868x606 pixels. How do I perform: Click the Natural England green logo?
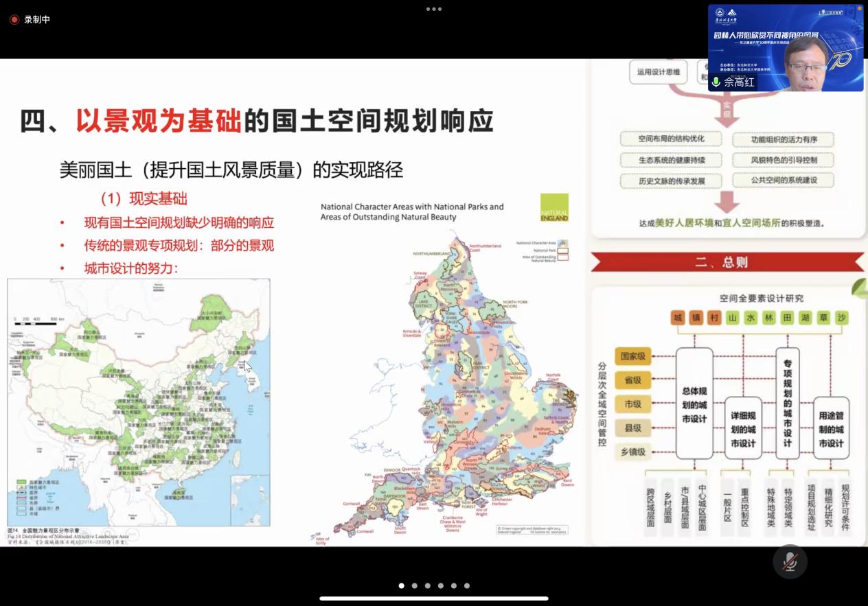pos(554,207)
